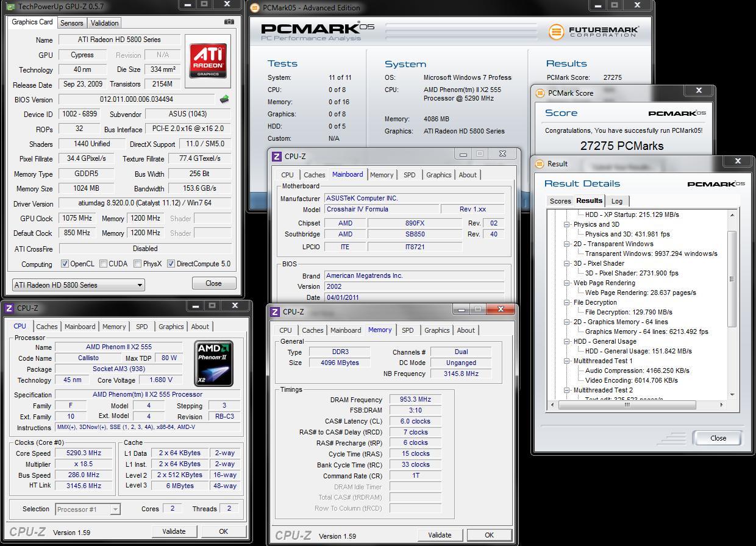
Task: Click OK in the CPU-Z Memory window
Action: 489,535
